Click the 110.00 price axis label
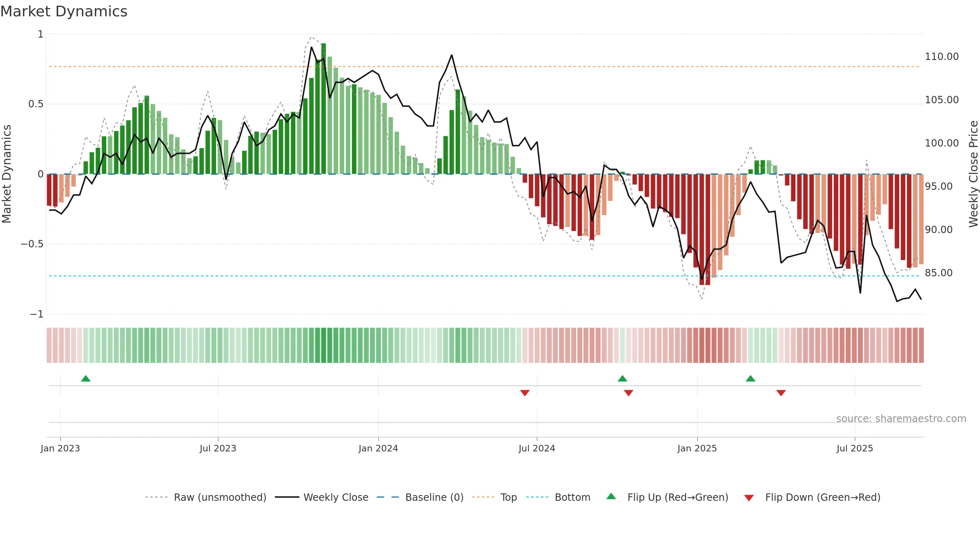Viewport: 980px width, 551px height. [942, 57]
